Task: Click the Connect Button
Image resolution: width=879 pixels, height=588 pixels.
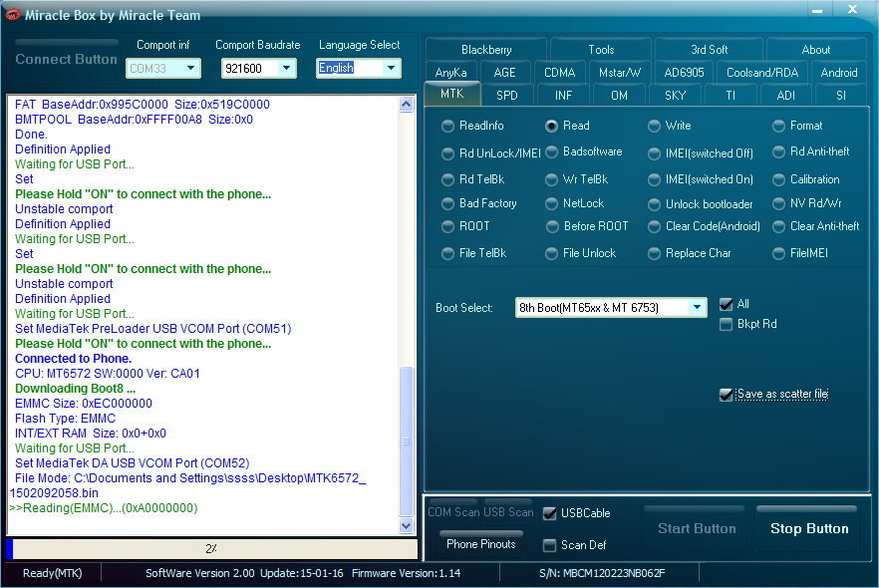Action: (x=66, y=58)
